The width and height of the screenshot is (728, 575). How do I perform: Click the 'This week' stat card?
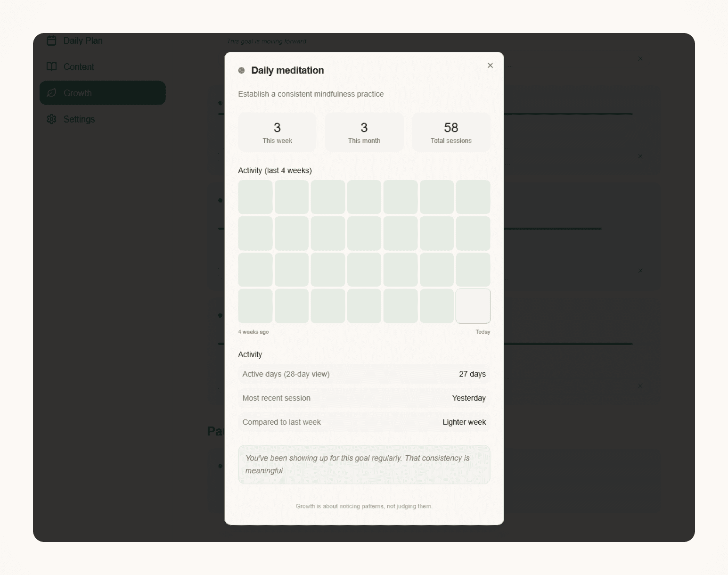point(277,132)
